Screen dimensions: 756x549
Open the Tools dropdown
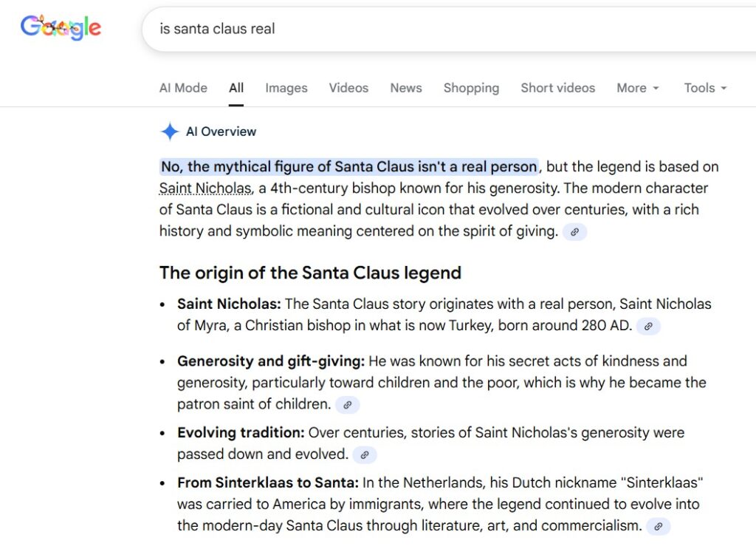pos(704,88)
